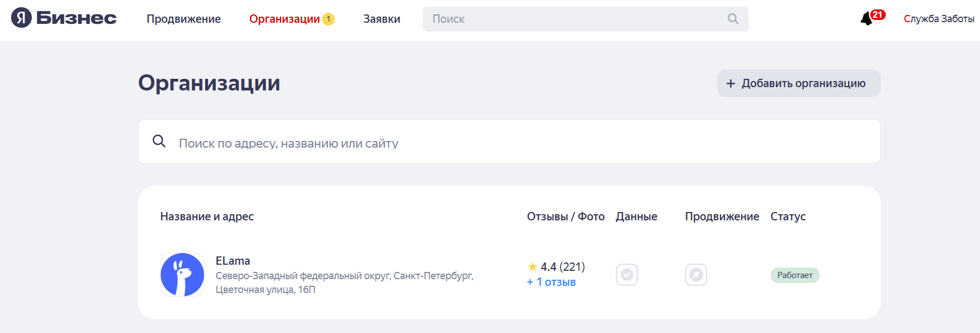The height and width of the screenshot is (333, 980).
Task: Click the Статус column header
Action: (788, 216)
